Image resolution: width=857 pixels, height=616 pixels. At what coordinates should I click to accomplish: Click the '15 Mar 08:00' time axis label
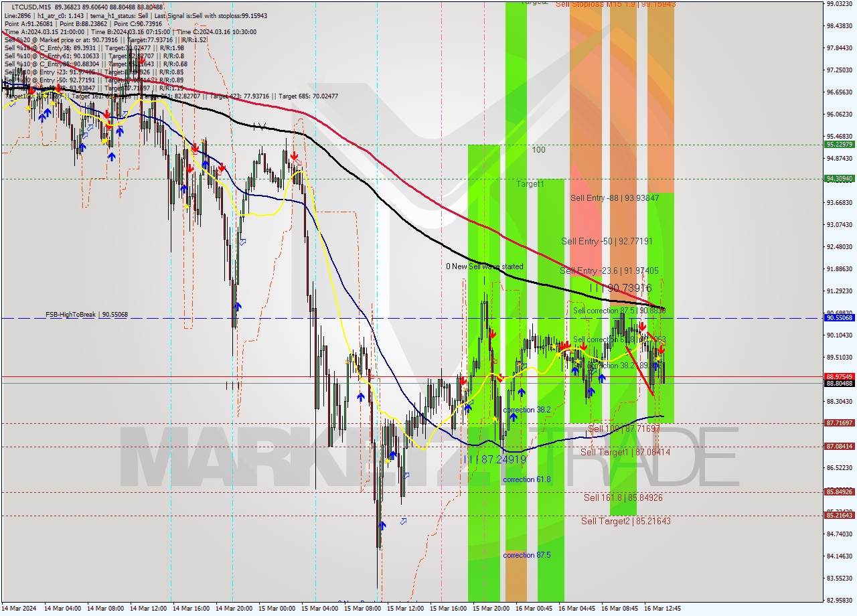pos(362,609)
